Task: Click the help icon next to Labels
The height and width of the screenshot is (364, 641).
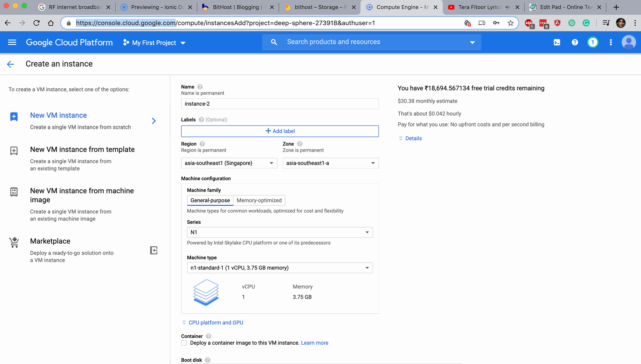Action: (201, 119)
